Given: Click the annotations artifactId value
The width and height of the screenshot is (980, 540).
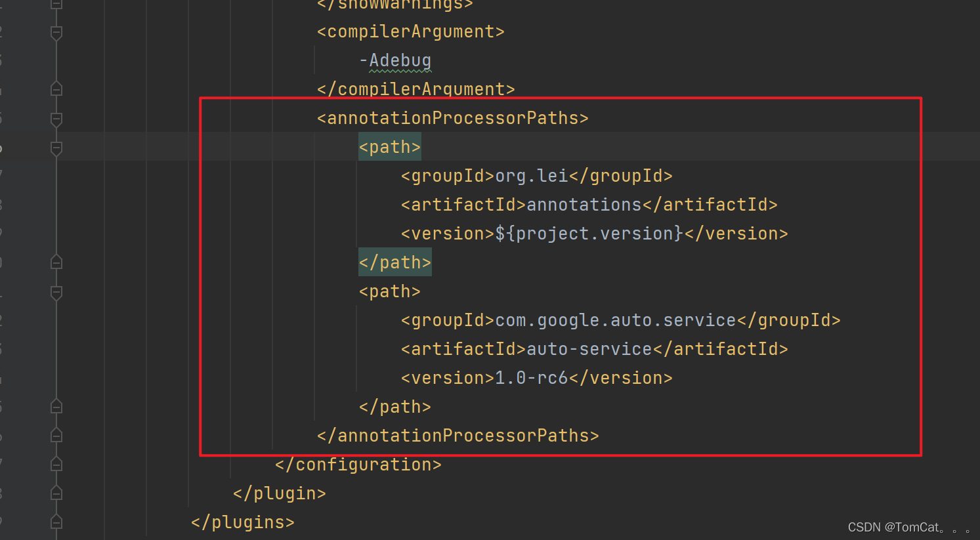Looking at the screenshot, I should (584, 205).
